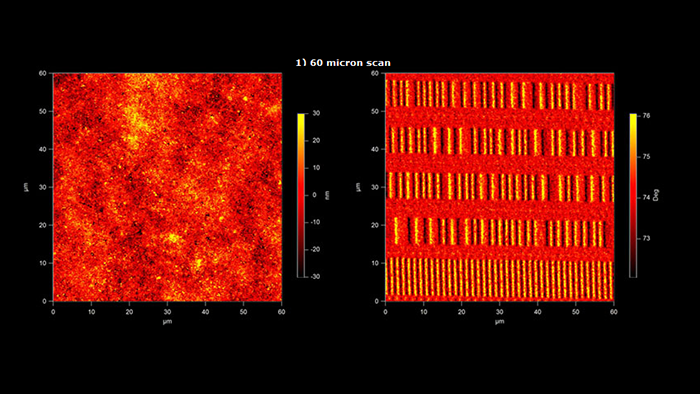Click the left topography height image
The image size is (700, 394).
(167, 187)
